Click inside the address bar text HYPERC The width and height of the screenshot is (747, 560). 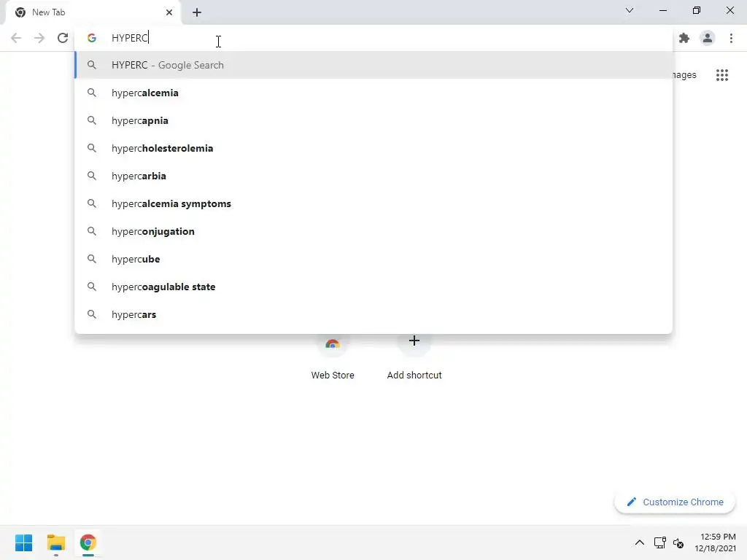tap(130, 38)
